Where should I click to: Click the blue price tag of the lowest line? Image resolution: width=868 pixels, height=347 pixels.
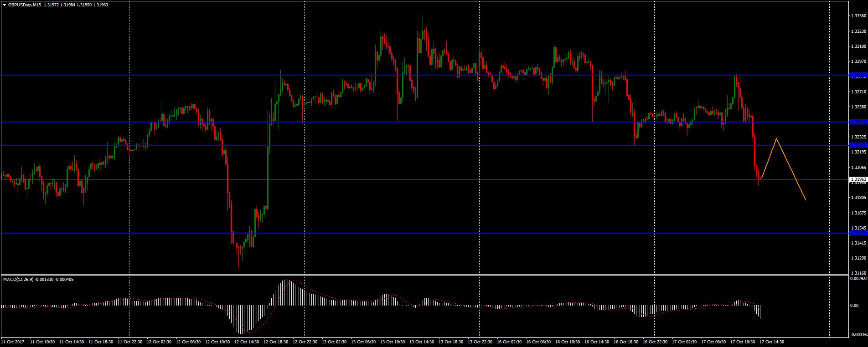pos(858,233)
